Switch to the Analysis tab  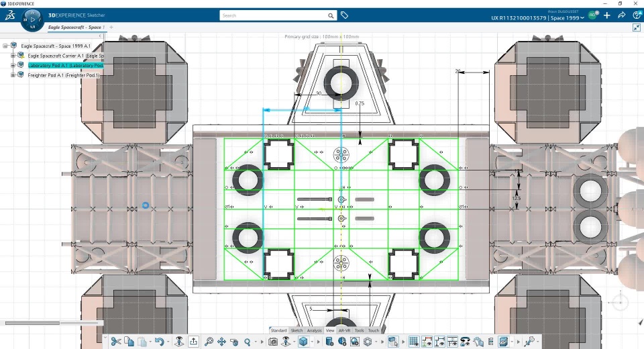314,330
